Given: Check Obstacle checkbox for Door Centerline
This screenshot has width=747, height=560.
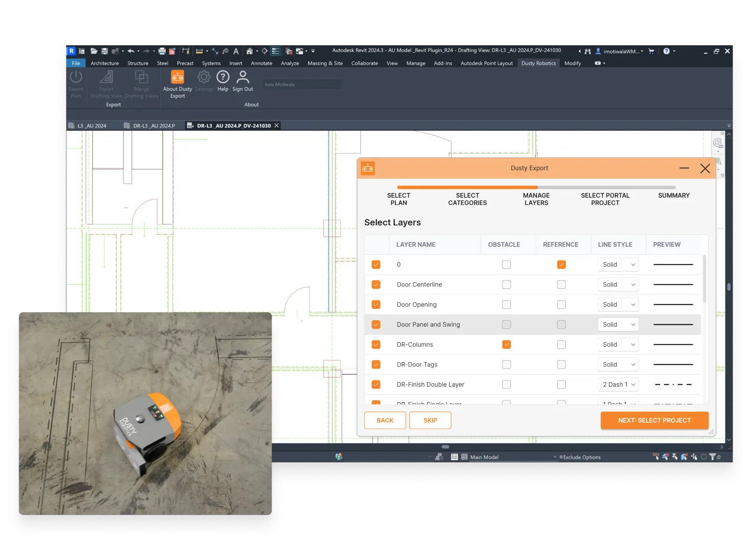Looking at the screenshot, I should pyautogui.click(x=506, y=285).
